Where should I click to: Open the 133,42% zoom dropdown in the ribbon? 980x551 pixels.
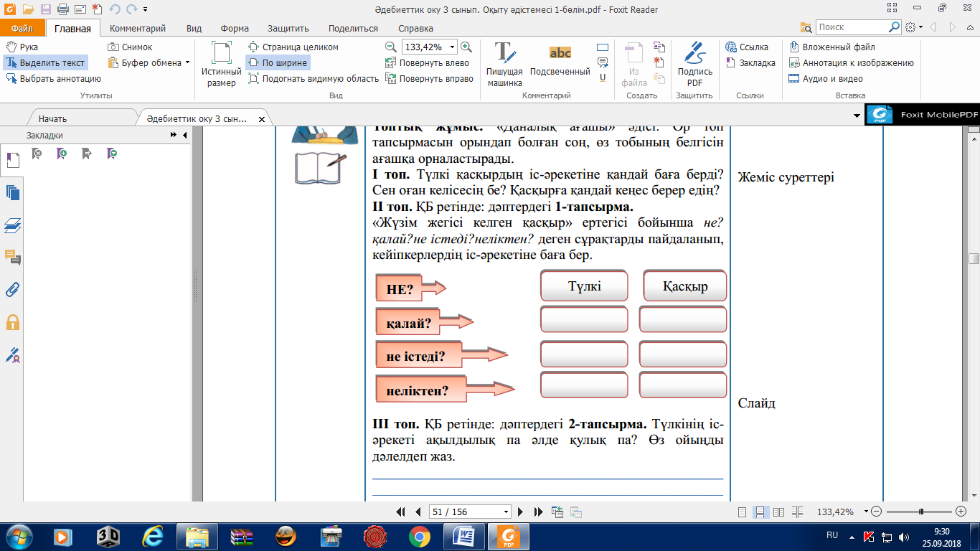pyautogui.click(x=452, y=47)
